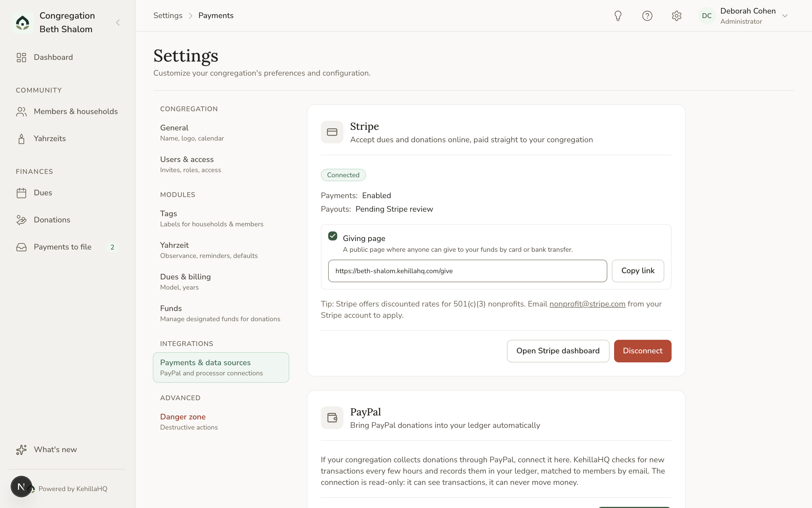Viewport: 812px width, 508px height.
Task: Select the General settings tab
Action: click(x=221, y=133)
